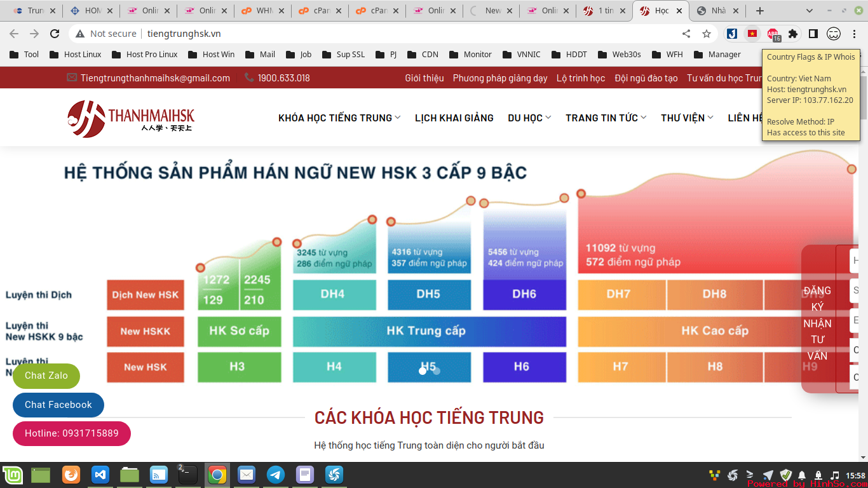Image resolution: width=868 pixels, height=488 pixels.
Task: Toggle the Chrome side panel
Action: [813, 34]
